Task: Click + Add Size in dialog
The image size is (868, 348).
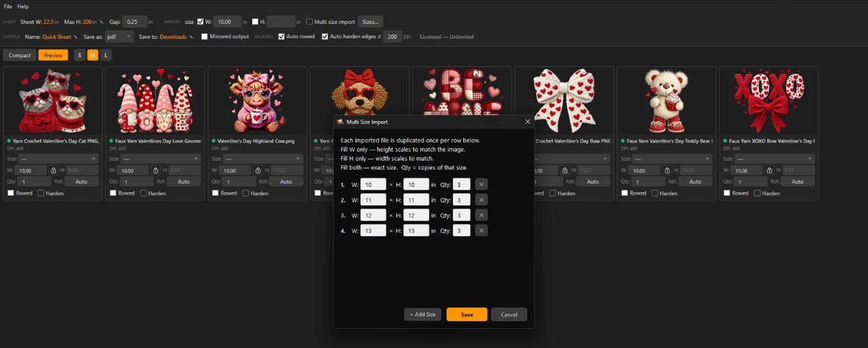Action: click(423, 315)
